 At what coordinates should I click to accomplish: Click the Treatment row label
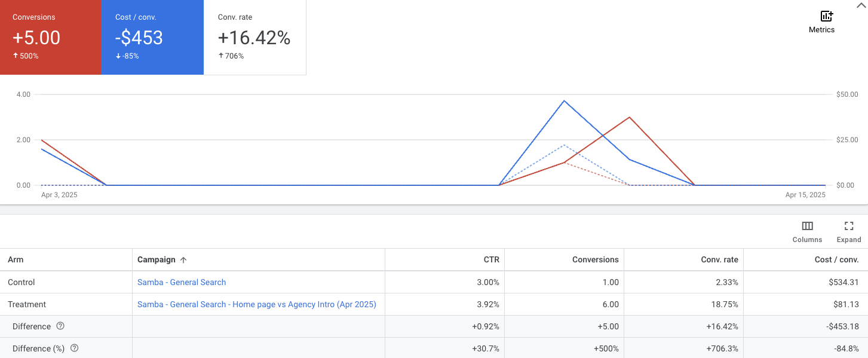(27, 304)
